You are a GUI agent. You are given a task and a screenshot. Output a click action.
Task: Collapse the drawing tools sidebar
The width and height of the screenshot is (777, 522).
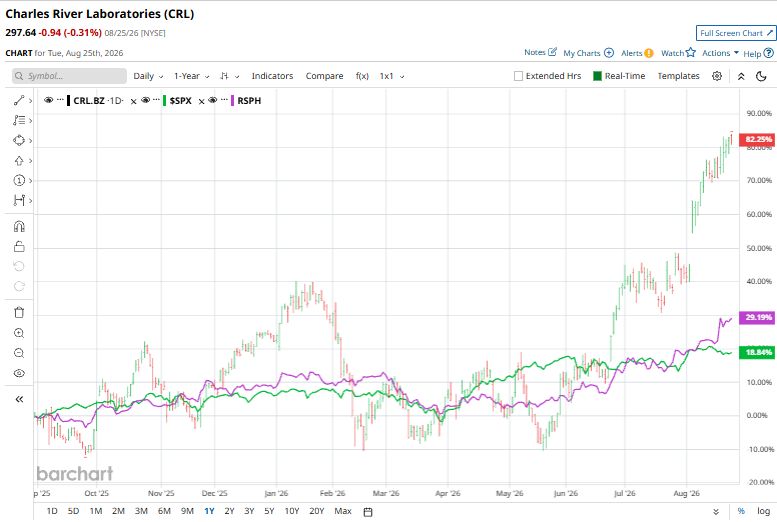click(19, 399)
